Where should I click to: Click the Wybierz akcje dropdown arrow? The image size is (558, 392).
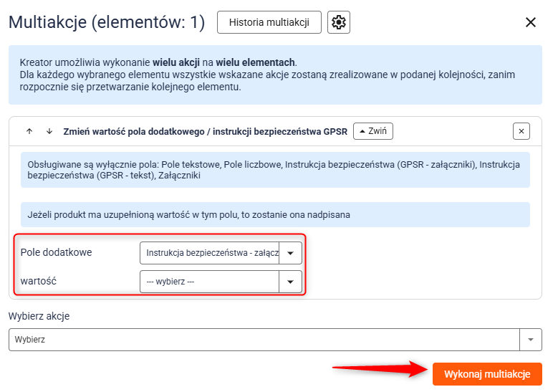coord(531,340)
